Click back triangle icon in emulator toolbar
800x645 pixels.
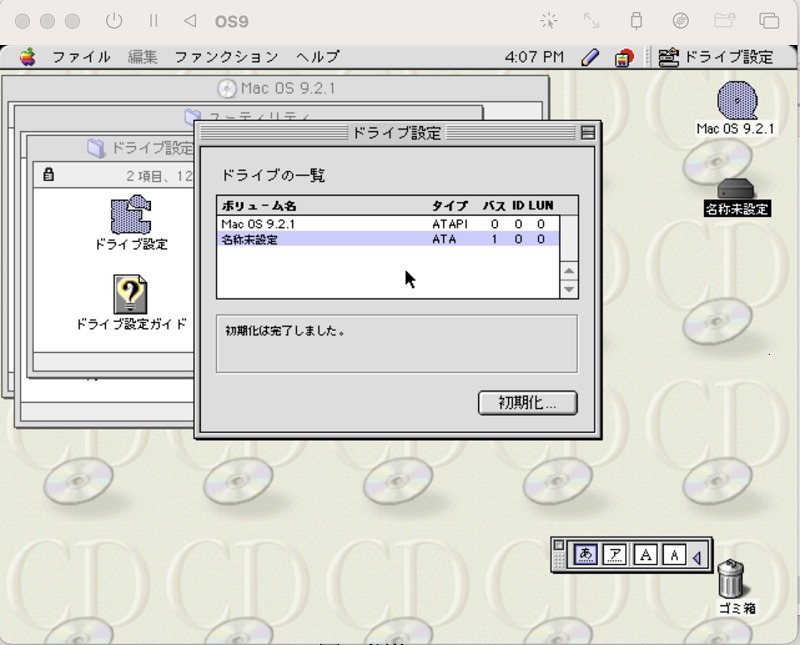point(190,21)
